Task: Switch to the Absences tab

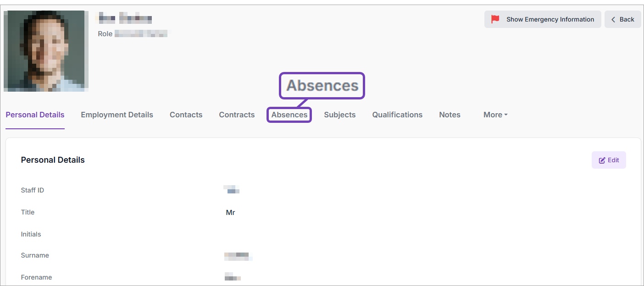Action: coord(289,115)
